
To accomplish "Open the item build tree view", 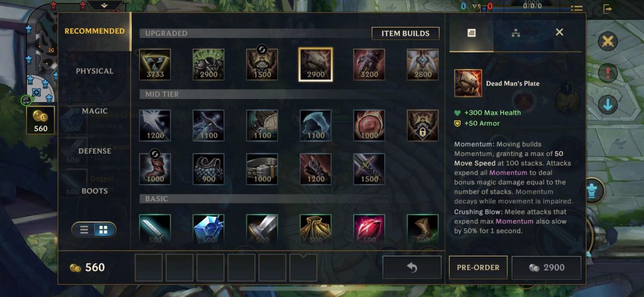I will click(x=515, y=33).
